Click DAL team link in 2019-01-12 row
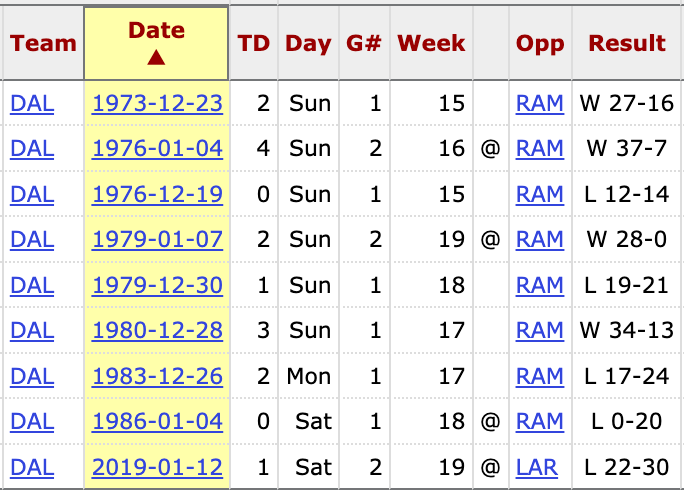Image resolution: width=684 pixels, height=490 pixels. (32, 467)
